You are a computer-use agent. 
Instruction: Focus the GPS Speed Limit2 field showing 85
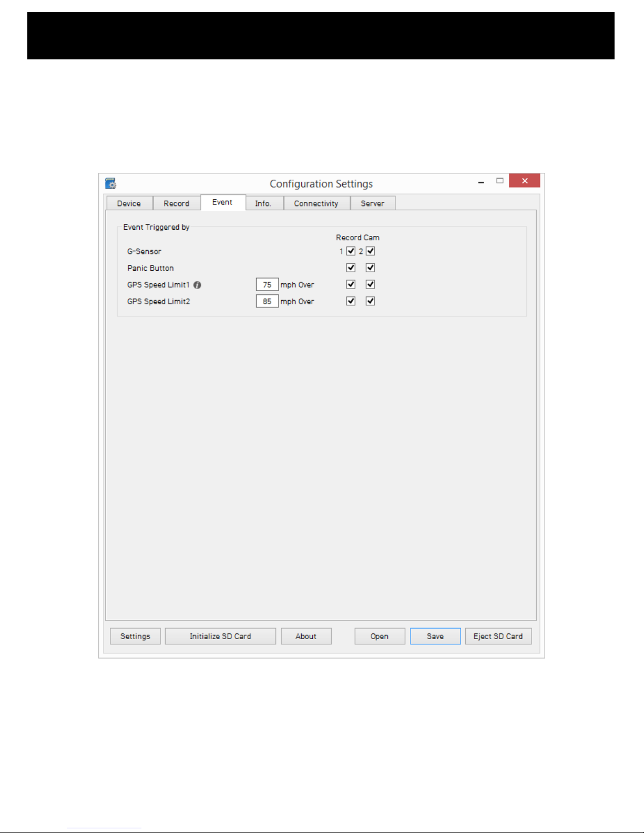267,302
